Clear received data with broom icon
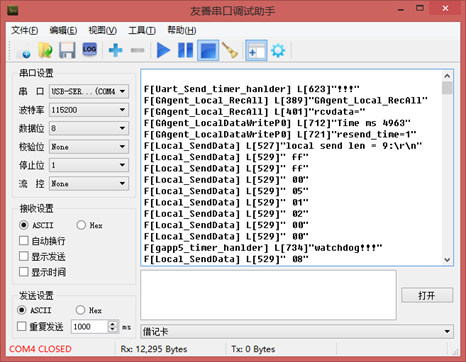The image size is (466, 362). [x=230, y=50]
